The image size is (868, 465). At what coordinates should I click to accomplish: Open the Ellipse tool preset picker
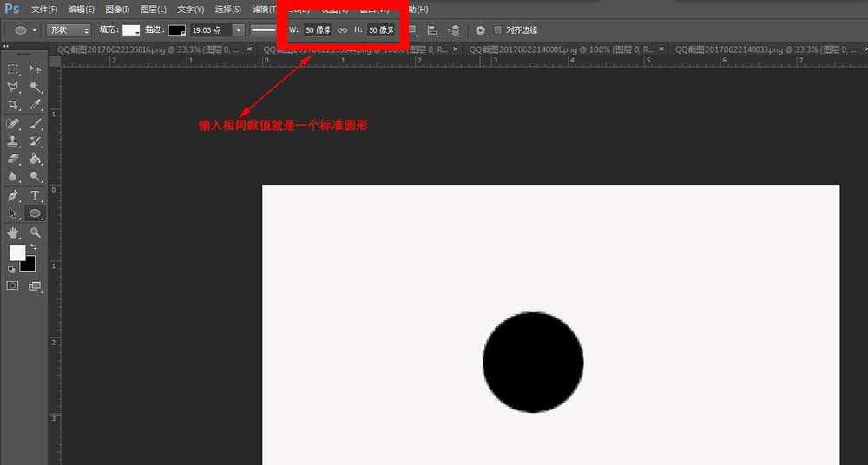23,30
